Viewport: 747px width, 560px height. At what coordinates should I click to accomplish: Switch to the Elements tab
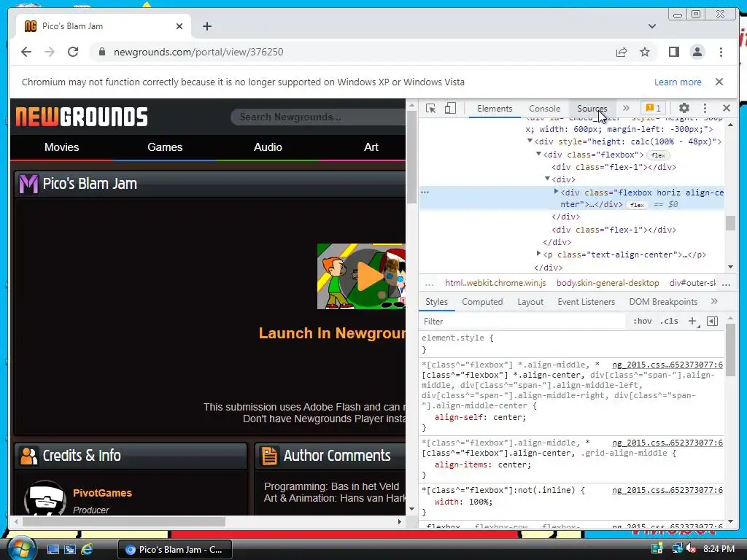click(495, 109)
